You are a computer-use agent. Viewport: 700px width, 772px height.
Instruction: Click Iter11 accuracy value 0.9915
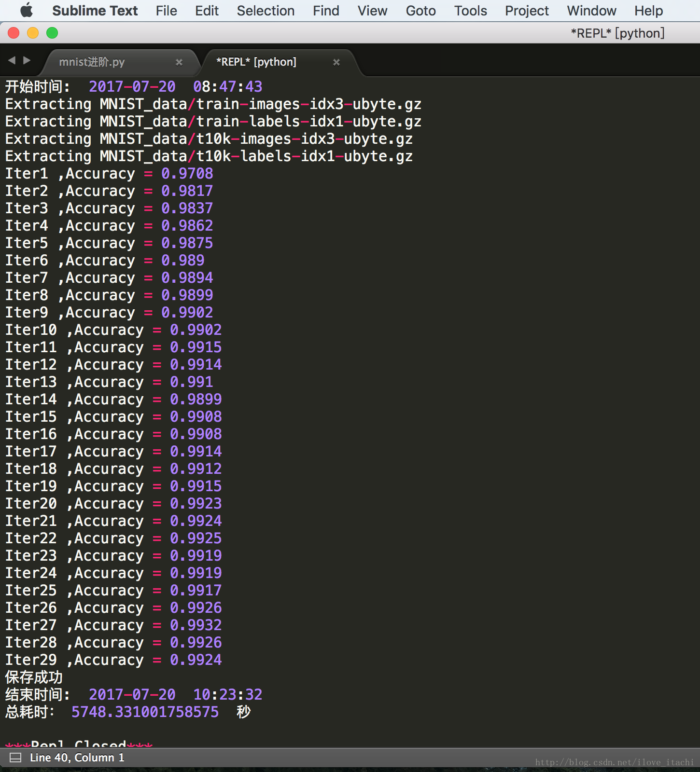tap(196, 347)
